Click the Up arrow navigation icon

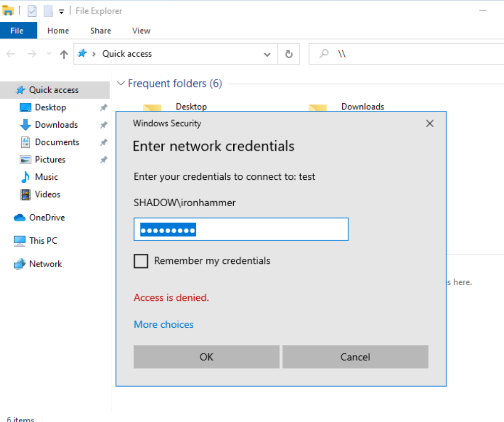pos(64,54)
